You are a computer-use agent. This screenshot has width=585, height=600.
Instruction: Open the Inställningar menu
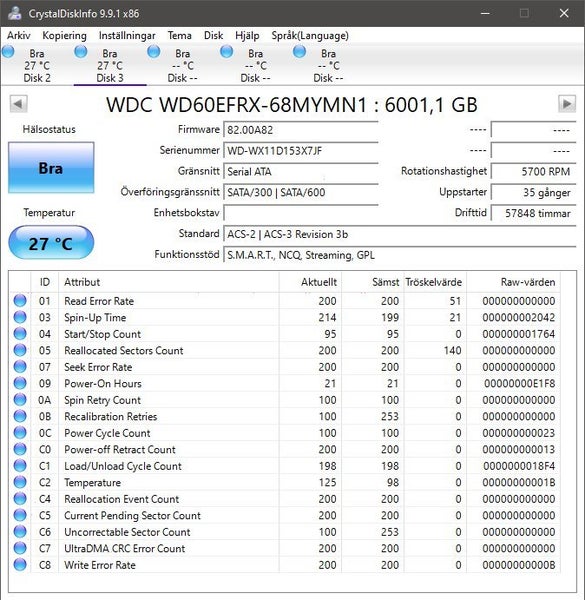point(127,36)
